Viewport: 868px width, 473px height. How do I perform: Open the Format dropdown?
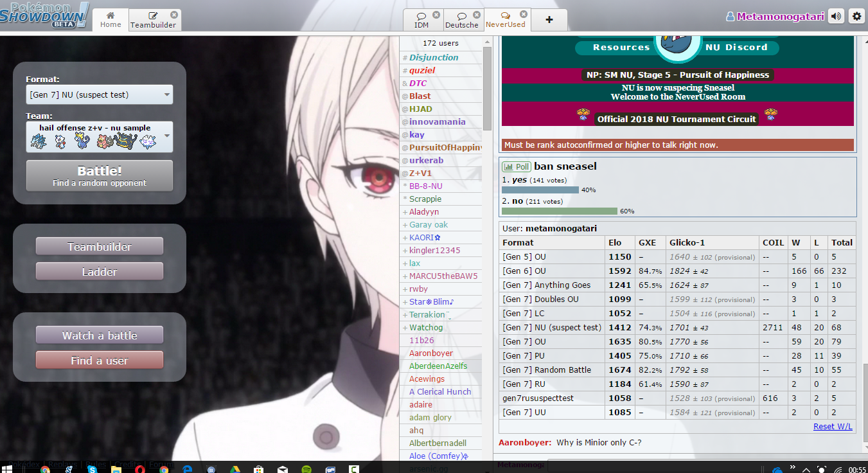[100, 95]
